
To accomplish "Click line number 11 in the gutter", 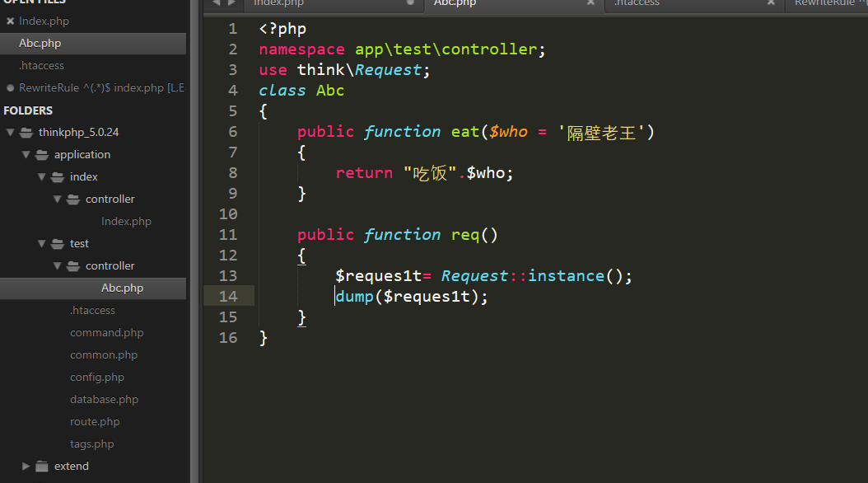I will pyautogui.click(x=228, y=235).
